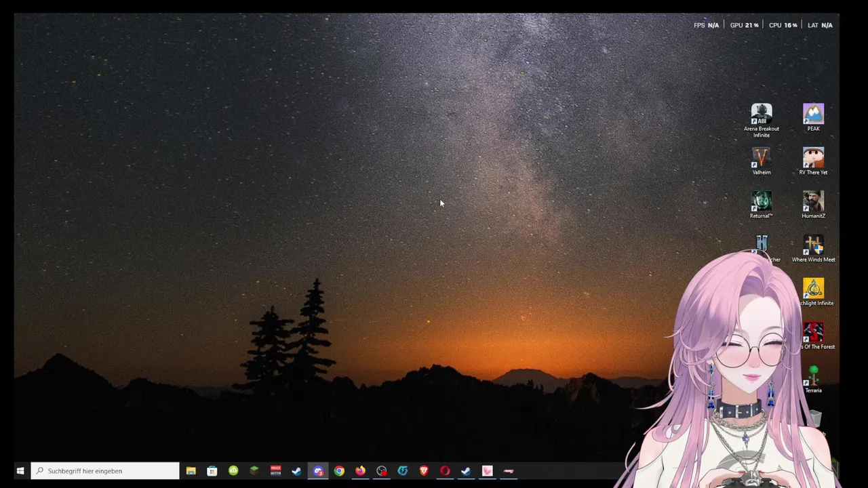This screenshot has height=488, width=868.
Task: Select the HumanitZ game icon
Action: tap(813, 205)
